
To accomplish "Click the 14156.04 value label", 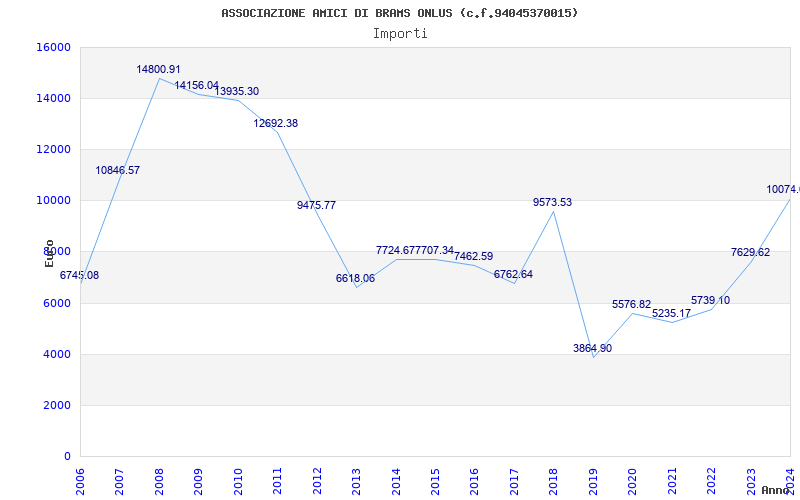I will [196, 85].
